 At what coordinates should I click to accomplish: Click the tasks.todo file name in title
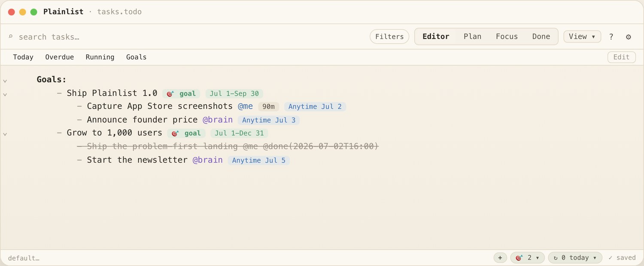pos(119,12)
